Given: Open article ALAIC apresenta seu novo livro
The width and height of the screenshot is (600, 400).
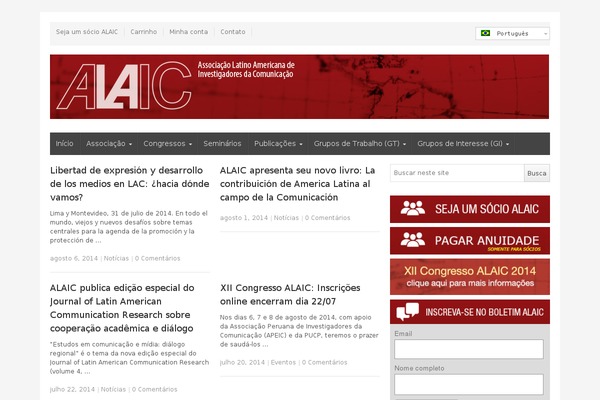Looking at the screenshot, I should pos(297,184).
